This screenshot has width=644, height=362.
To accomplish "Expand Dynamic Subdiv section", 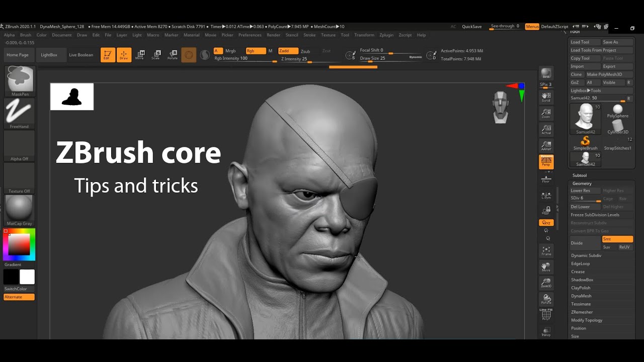I will click(x=586, y=255).
